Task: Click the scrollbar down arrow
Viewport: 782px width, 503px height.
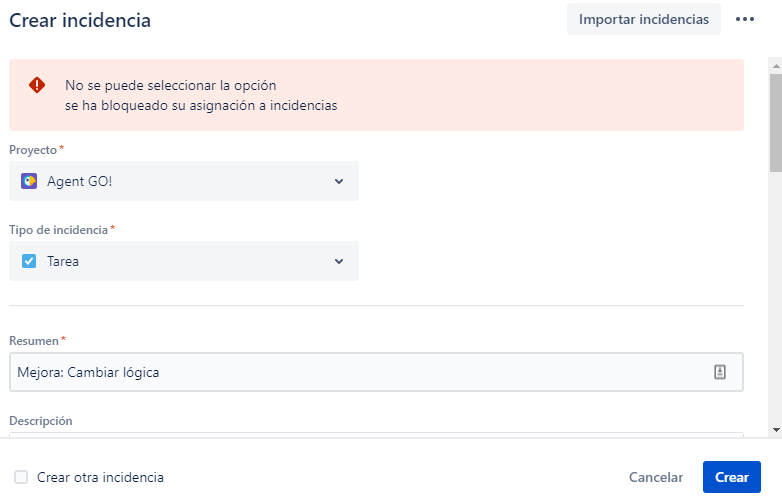Action: (x=775, y=430)
